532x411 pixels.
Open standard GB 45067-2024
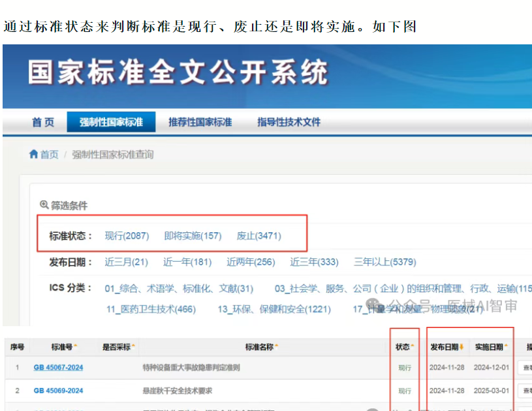coord(59,367)
